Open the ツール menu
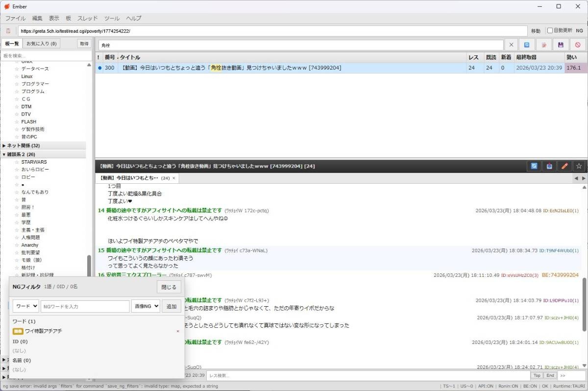Image resolution: width=588 pixels, height=391 pixels. pyautogui.click(x=112, y=18)
